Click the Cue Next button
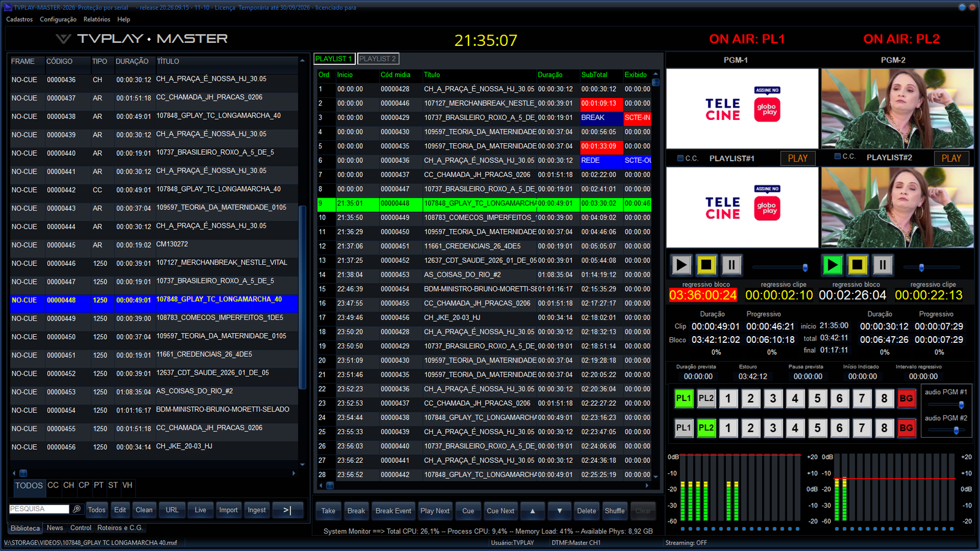 tap(500, 511)
